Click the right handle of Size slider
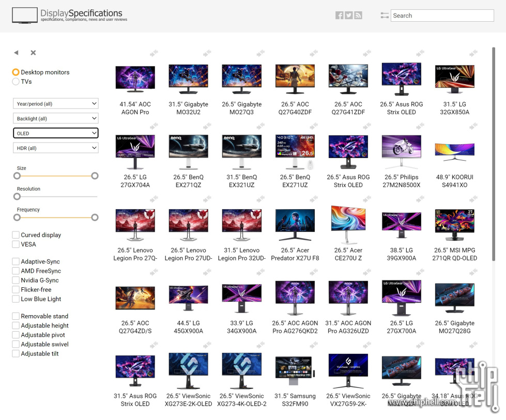The image size is (506, 420). 95,176
